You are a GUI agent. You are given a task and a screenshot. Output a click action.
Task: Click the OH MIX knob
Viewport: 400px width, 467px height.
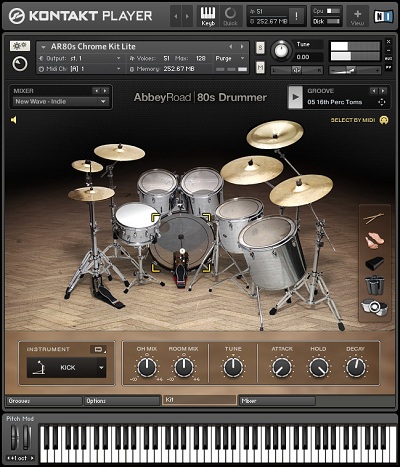coord(147,367)
